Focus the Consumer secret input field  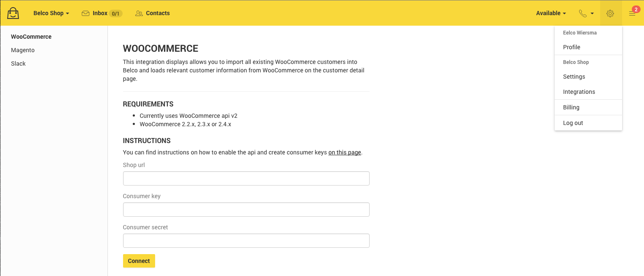[246, 241]
